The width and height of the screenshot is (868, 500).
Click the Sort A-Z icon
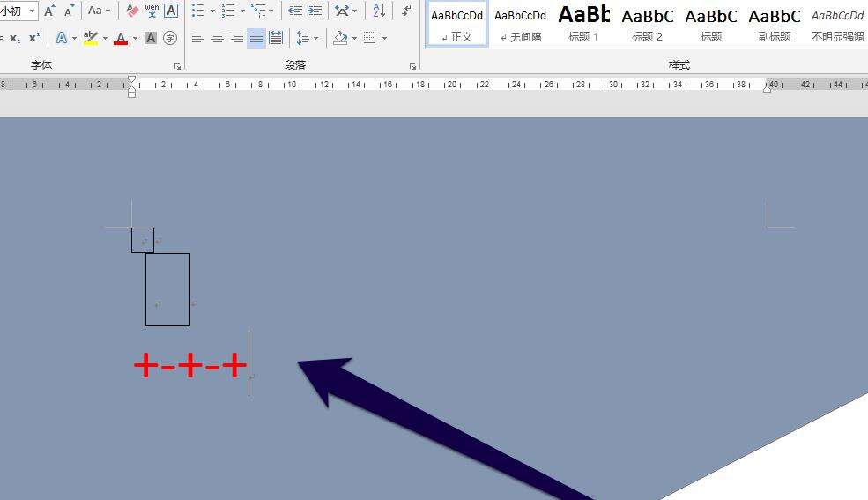point(378,11)
